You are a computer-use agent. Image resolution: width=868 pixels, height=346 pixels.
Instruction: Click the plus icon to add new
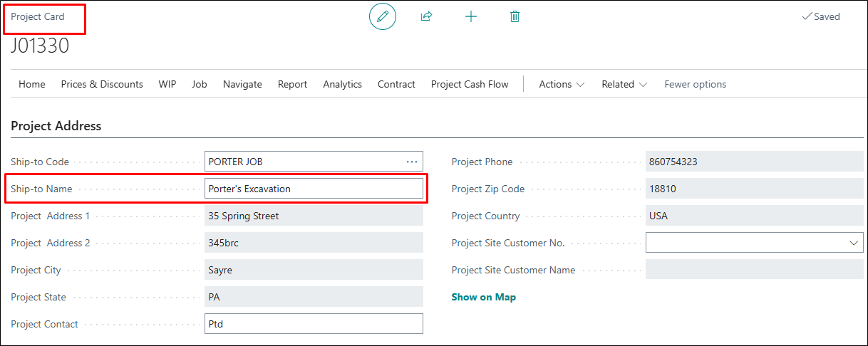[470, 16]
